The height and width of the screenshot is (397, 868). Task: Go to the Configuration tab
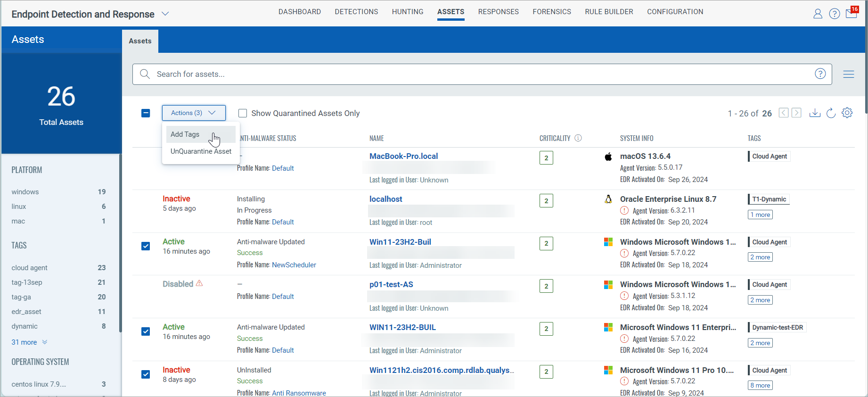675,12
